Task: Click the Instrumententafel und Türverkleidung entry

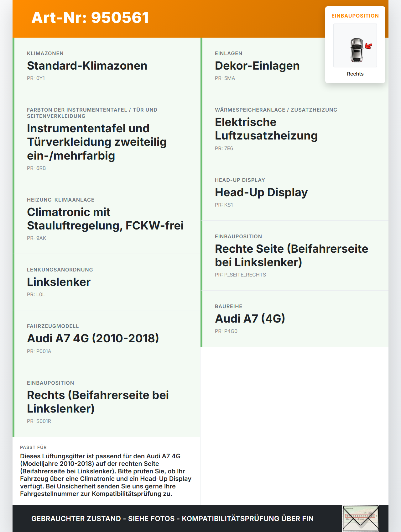Action: pos(107,139)
